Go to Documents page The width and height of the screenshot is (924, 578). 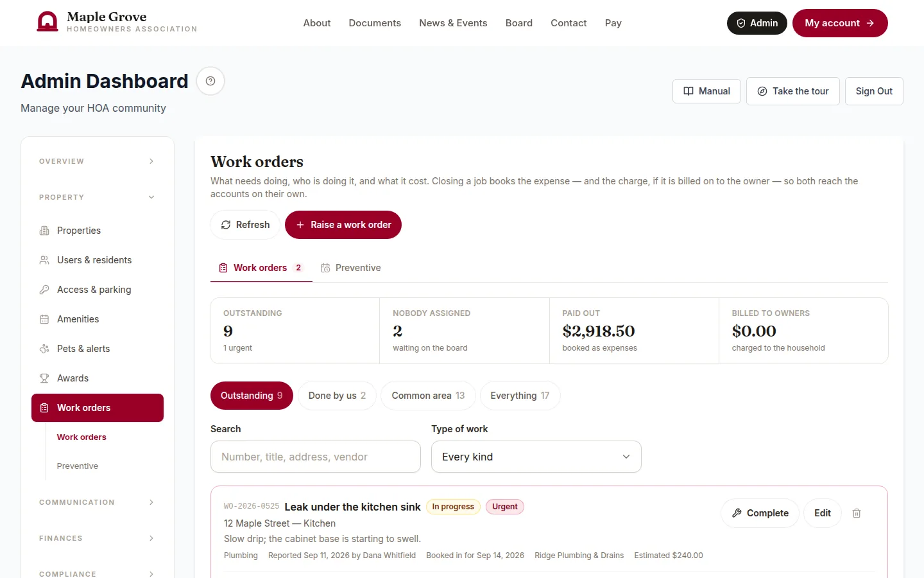[x=375, y=23]
